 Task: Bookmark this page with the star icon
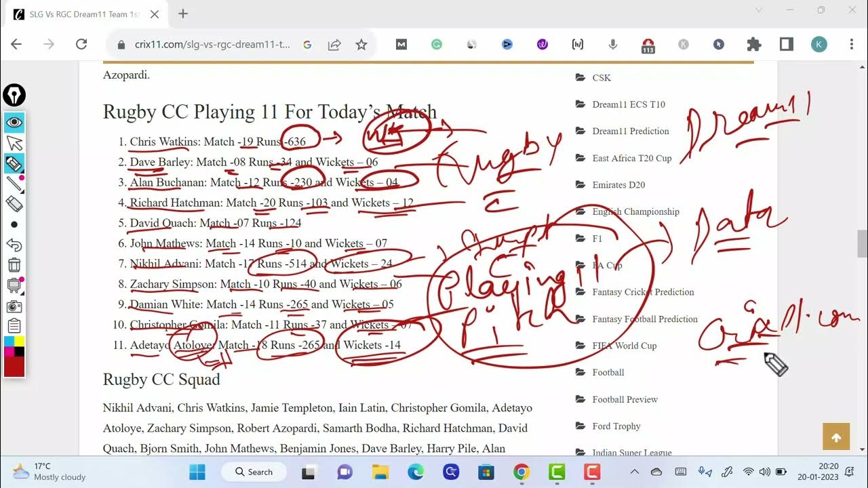(x=361, y=44)
